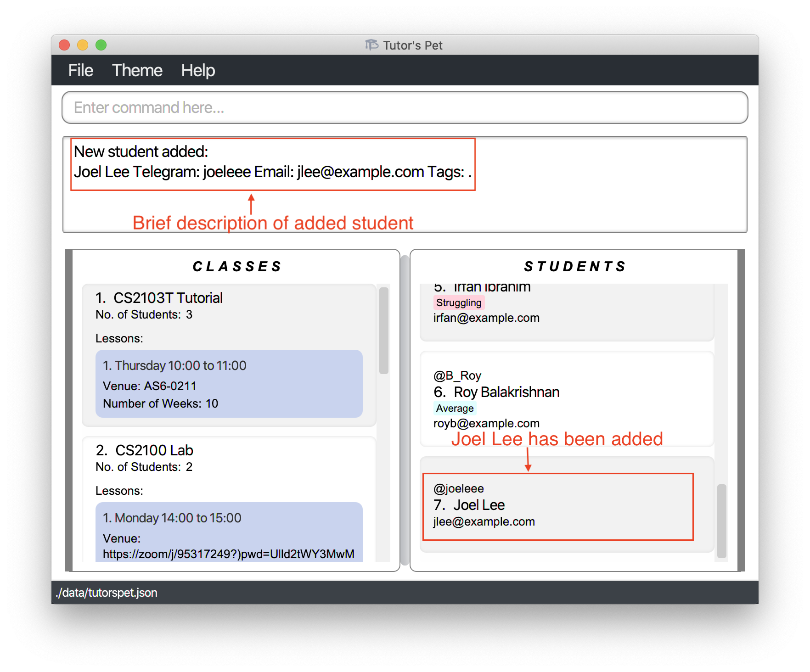Click Number of Weeks: 10 text
The image size is (810, 672).
pos(161,403)
